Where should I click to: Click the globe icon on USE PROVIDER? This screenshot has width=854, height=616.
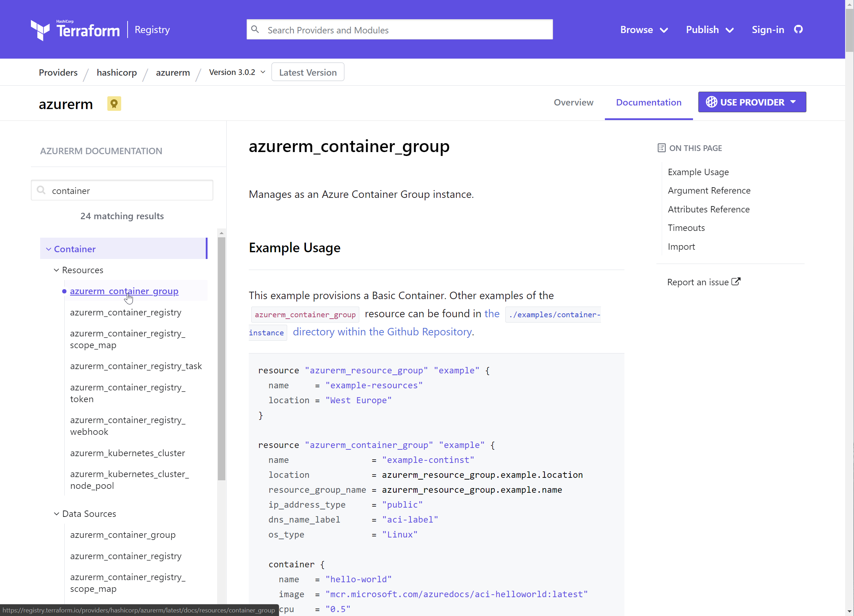pyautogui.click(x=711, y=102)
